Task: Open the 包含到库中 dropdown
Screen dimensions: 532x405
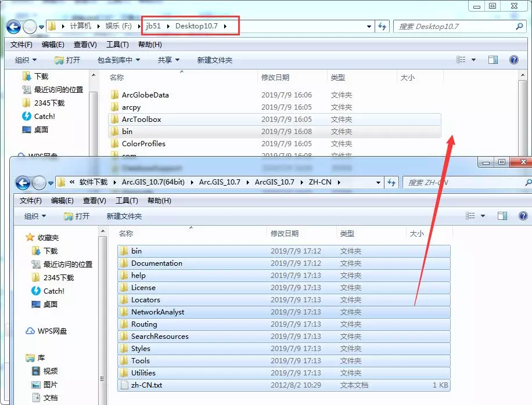Action: [118, 60]
